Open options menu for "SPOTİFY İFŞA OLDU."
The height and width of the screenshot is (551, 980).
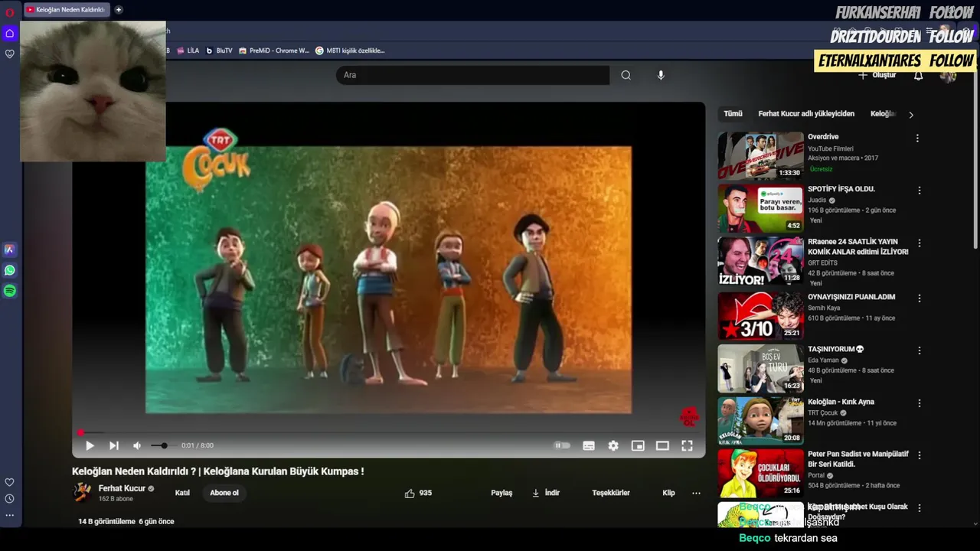pos(920,191)
